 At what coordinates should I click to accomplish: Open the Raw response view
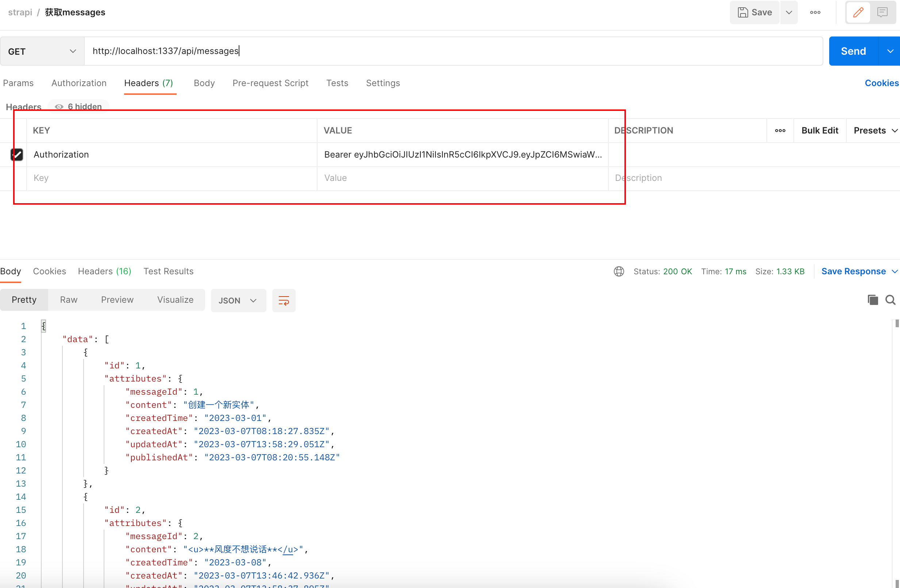click(x=69, y=300)
